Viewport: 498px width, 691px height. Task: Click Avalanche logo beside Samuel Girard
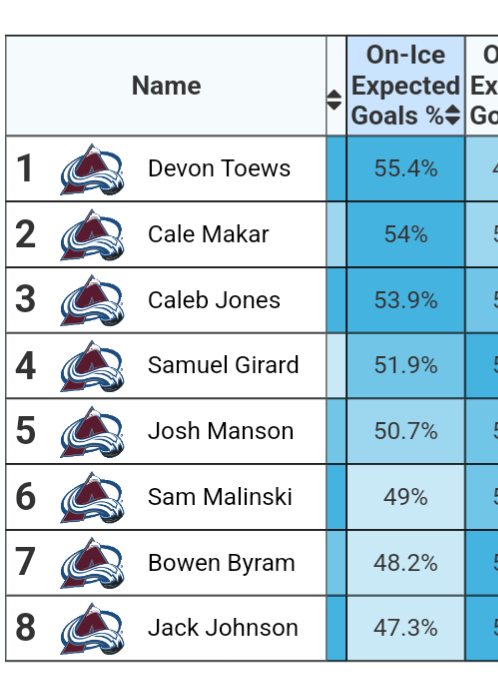pos(92,366)
